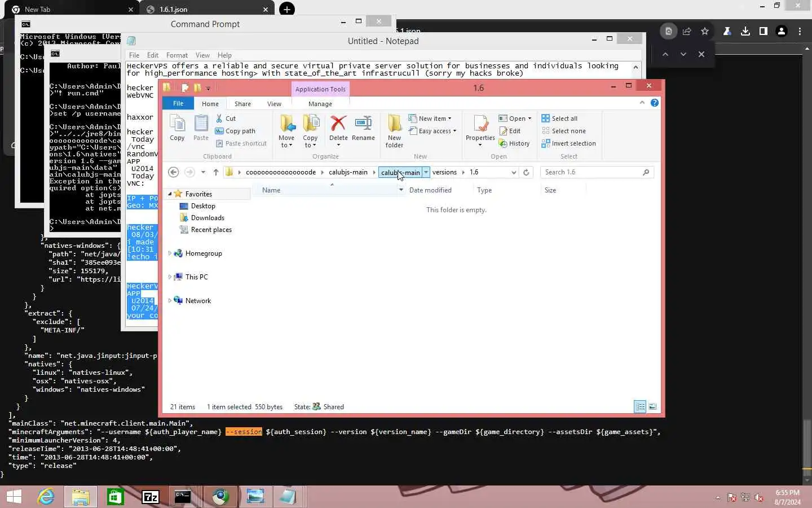Open the Manage ribbon tab
Screen dimensions: 812x508
pyautogui.click(x=320, y=104)
